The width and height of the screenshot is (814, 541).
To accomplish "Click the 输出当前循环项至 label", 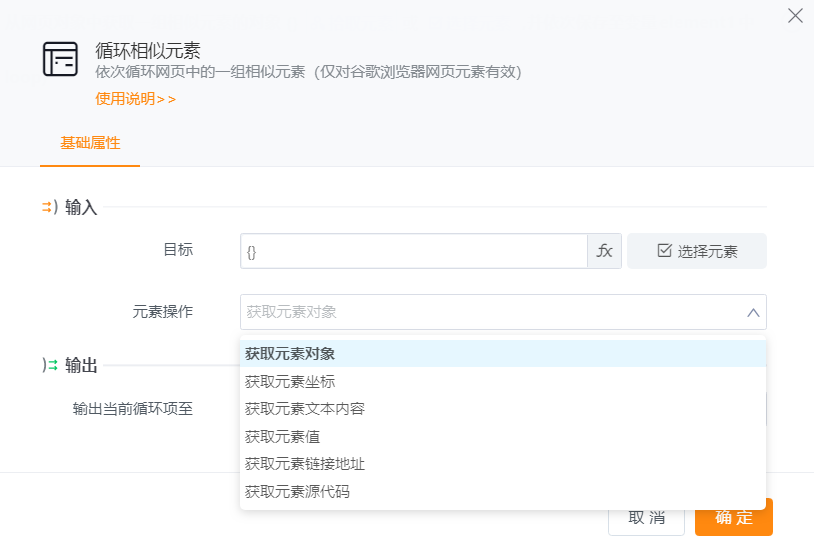I will coord(133,408).
